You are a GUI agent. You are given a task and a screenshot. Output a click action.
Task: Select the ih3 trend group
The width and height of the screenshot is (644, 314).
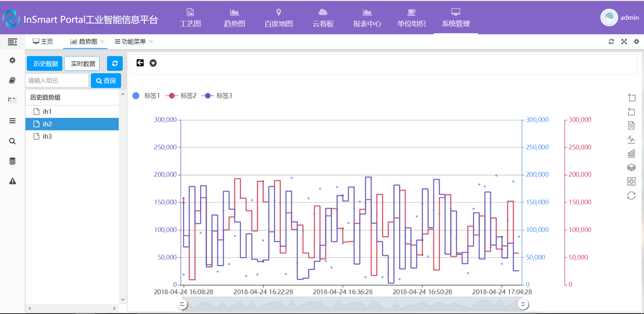[72, 136]
